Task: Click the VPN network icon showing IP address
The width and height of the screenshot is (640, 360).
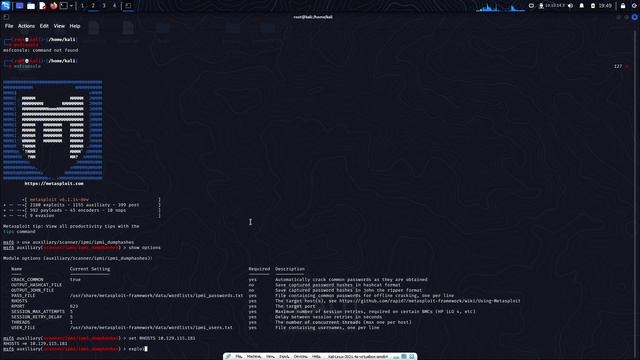Action: point(552,6)
